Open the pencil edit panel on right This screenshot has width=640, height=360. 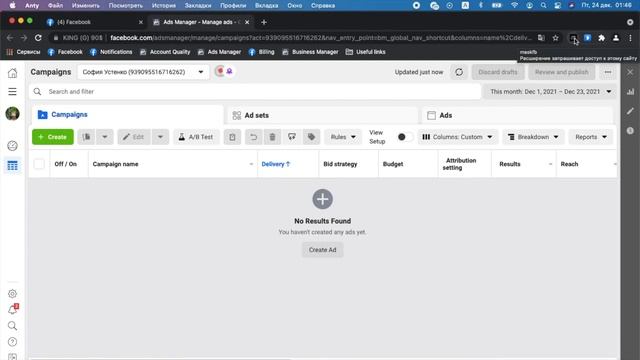pyautogui.click(x=631, y=111)
